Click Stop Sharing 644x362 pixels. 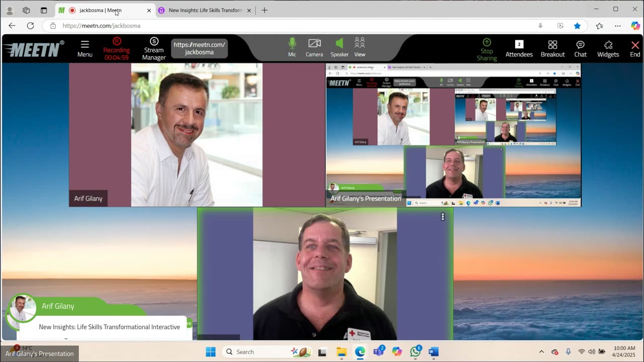coord(487,49)
